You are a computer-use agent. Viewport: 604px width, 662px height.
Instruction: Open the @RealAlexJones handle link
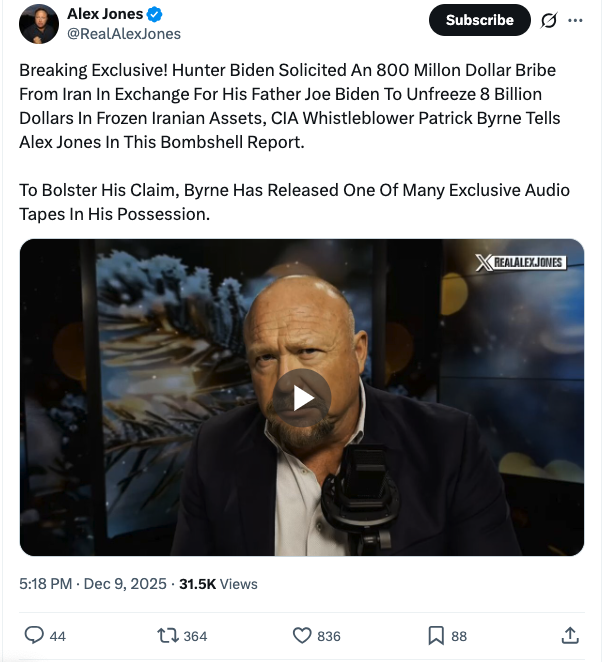(x=123, y=34)
